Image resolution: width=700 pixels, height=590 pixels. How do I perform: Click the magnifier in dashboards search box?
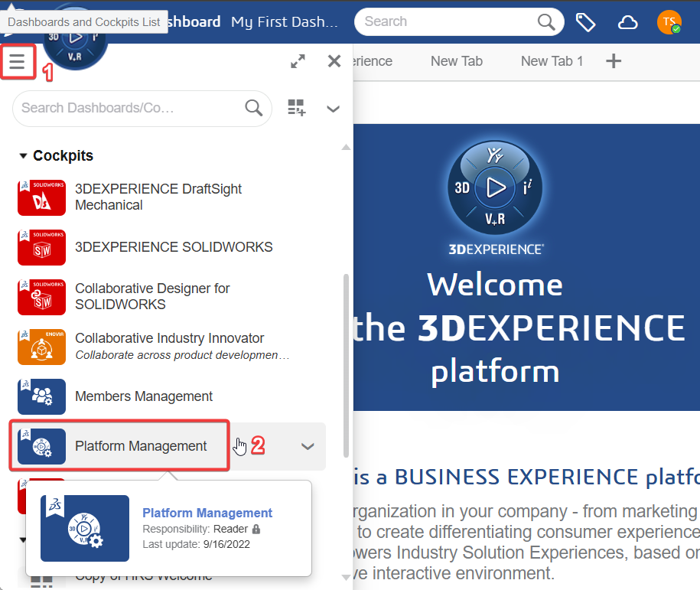[x=253, y=108]
